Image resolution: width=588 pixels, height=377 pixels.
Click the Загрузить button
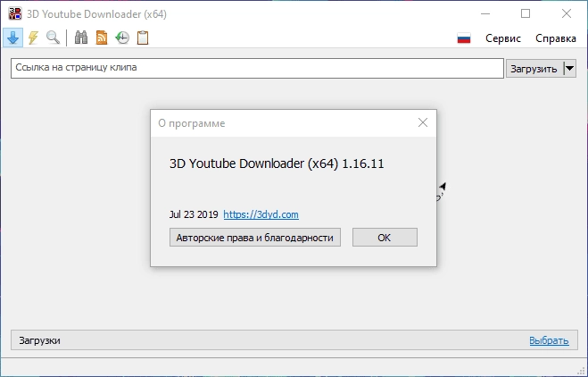click(x=534, y=69)
